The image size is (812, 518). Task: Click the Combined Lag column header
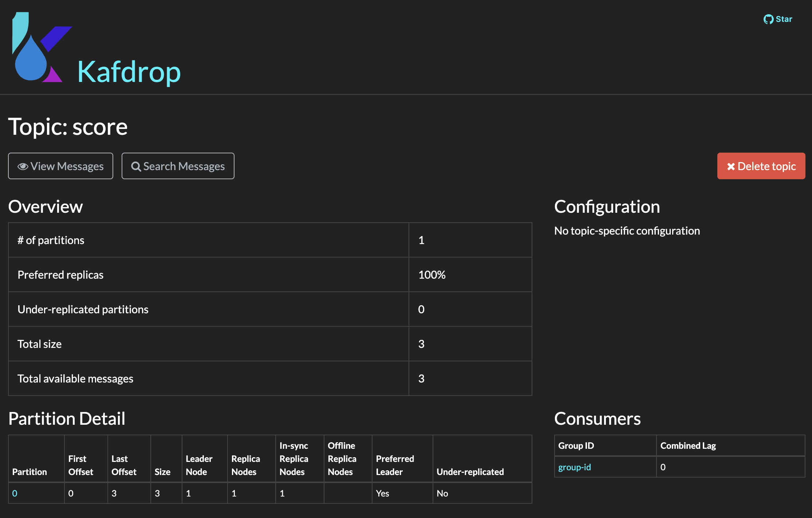[688, 446]
